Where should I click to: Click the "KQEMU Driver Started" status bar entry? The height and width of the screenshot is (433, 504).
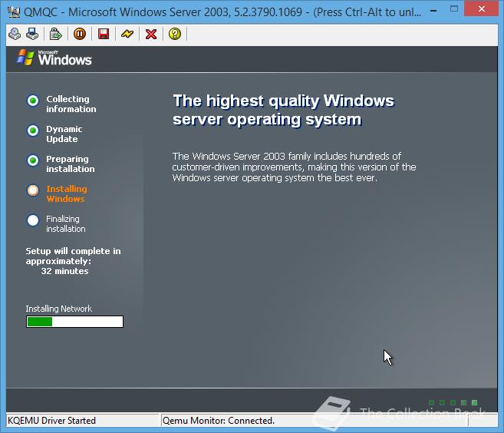[51, 421]
